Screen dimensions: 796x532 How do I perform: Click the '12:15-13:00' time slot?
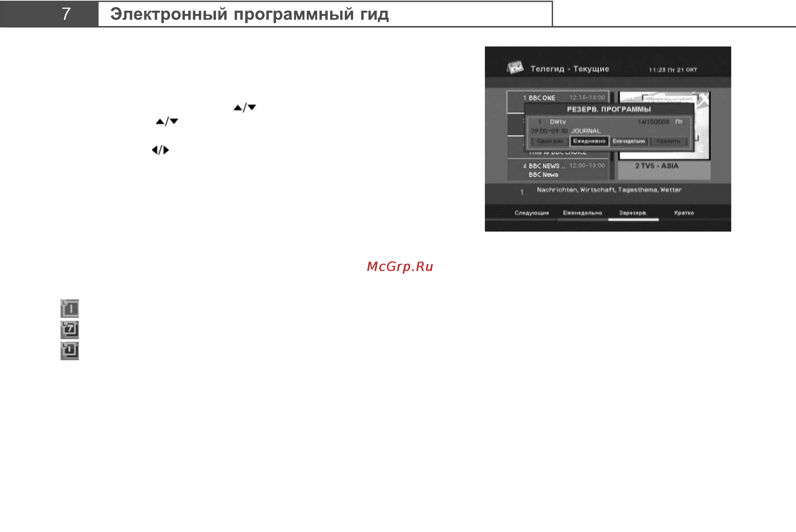pyautogui.click(x=587, y=97)
